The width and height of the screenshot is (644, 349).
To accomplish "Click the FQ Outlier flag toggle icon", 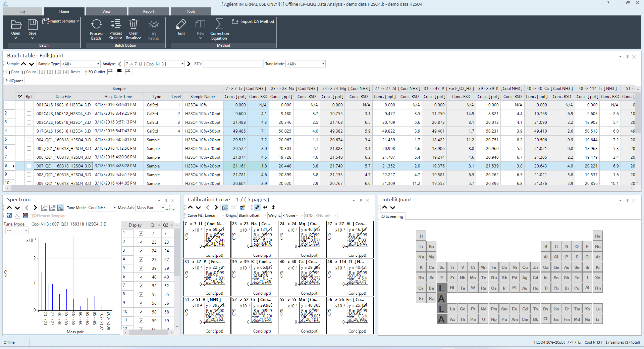I will click(x=110, y=71).
